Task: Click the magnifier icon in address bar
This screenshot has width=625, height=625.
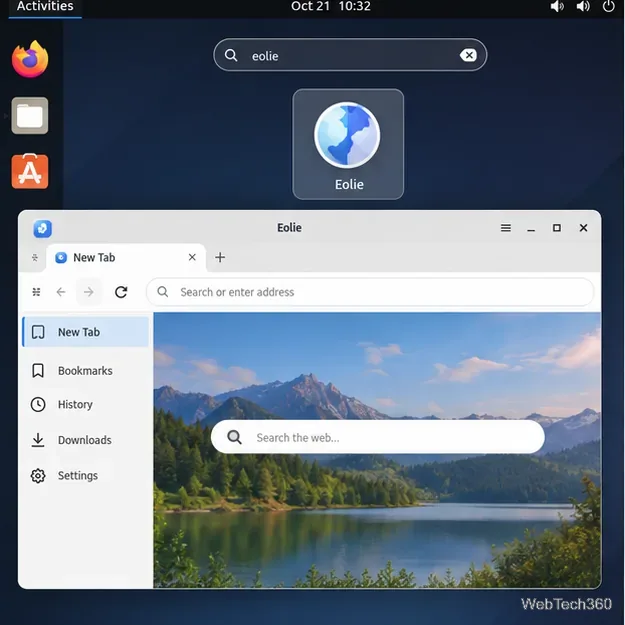Action: [x=163, y=292]
